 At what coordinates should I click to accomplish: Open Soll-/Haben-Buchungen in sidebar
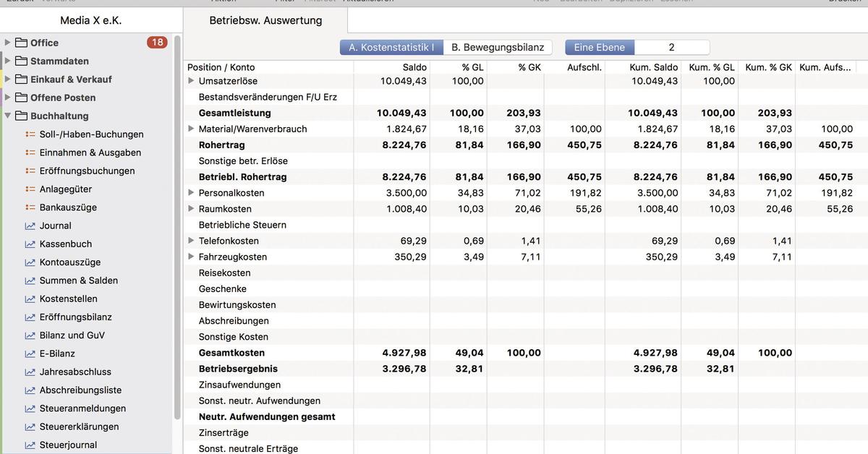tap(91, 134)
